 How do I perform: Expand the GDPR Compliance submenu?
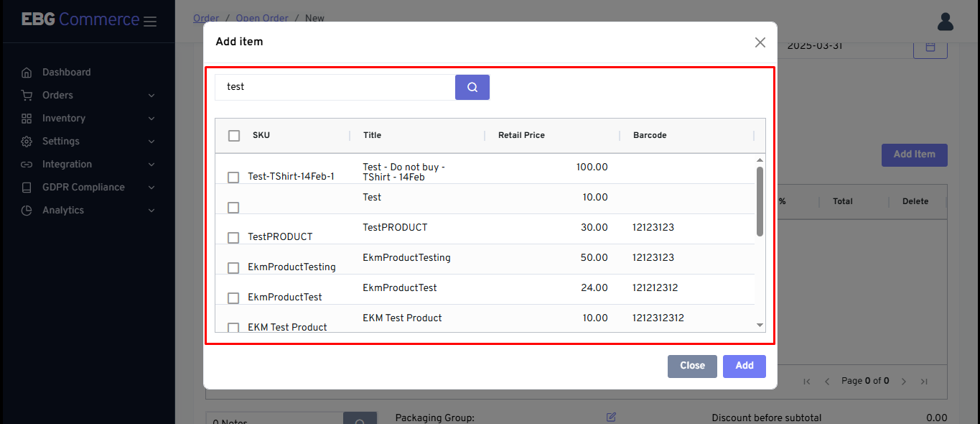pyautogui.click(x=151, y=188)
